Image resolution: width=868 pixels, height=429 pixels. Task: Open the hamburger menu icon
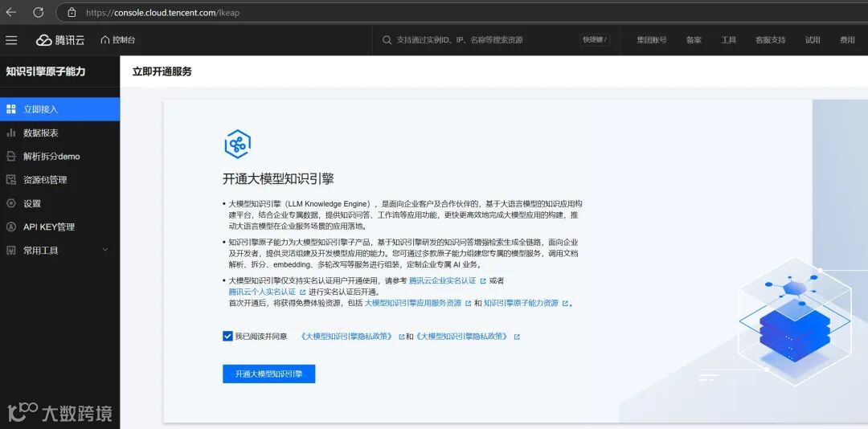pos(11,40)
